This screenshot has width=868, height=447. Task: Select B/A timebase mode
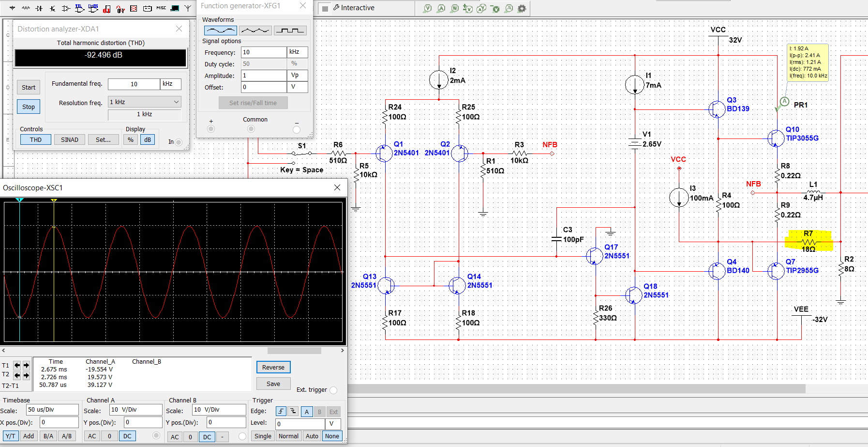tap(48, 436)
